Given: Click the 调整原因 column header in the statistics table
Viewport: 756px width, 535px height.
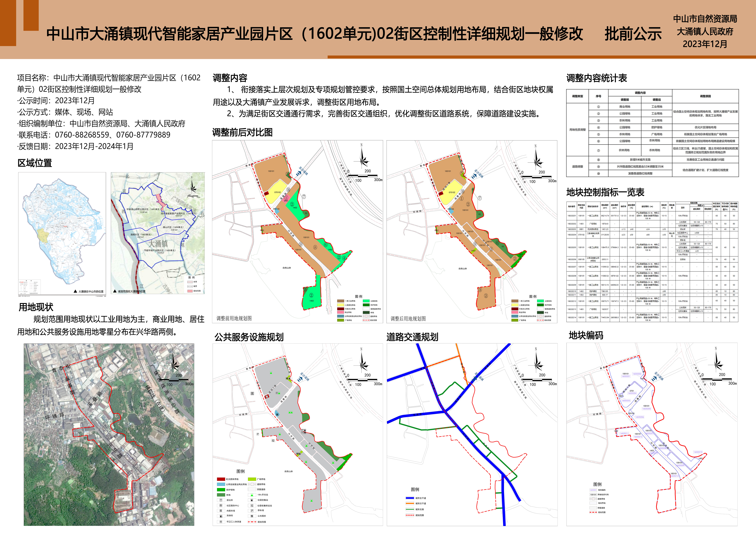Looking at the screenshot, I should [x=705, y=96].
